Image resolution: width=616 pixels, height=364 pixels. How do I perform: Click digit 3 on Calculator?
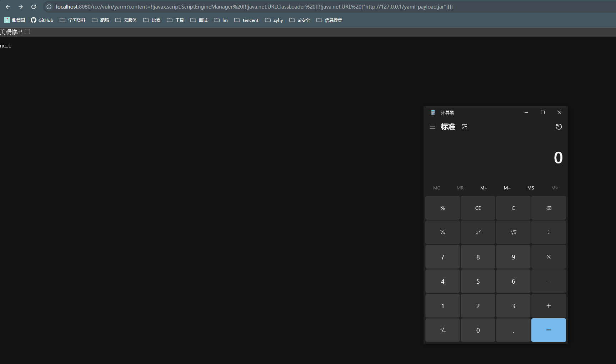coord(513,306)
